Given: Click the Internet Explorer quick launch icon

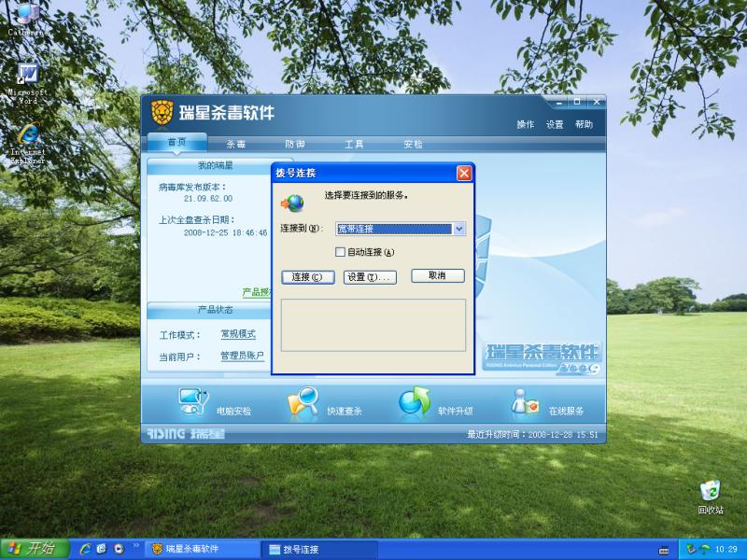Looking at the screenshot, I should [x=86, y=549].
